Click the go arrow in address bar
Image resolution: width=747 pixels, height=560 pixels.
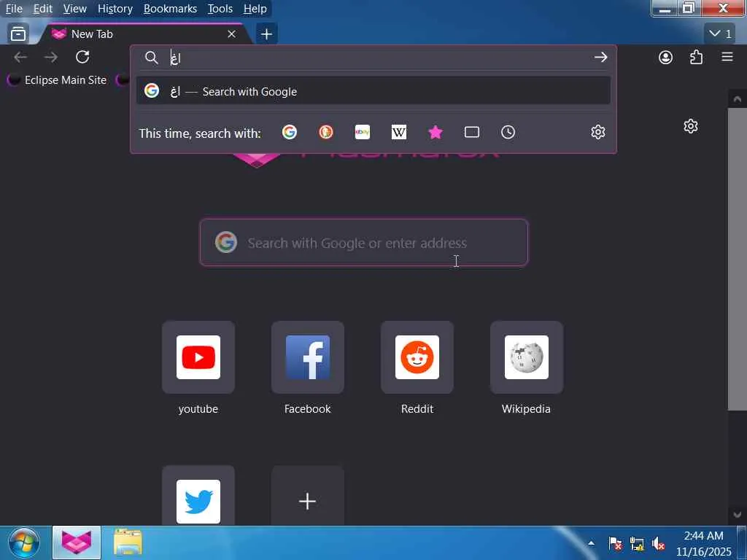[x=600, y=58]
